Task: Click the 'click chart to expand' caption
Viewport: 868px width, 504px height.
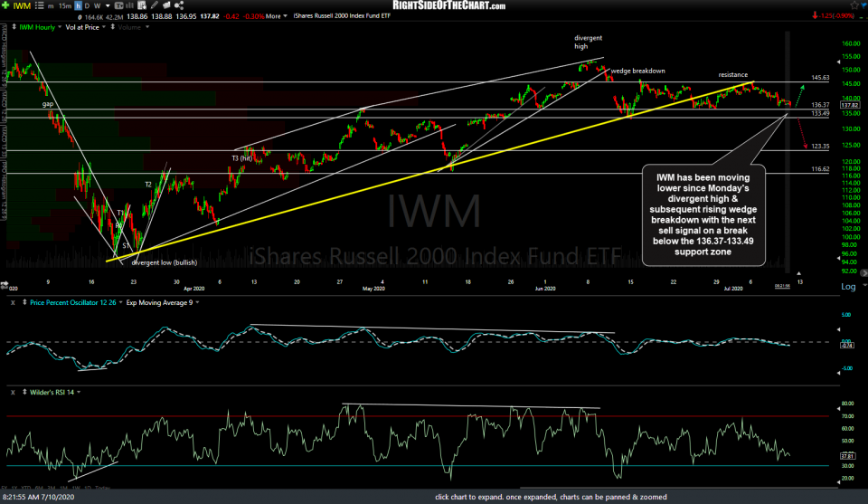Action: click(551, 497)
